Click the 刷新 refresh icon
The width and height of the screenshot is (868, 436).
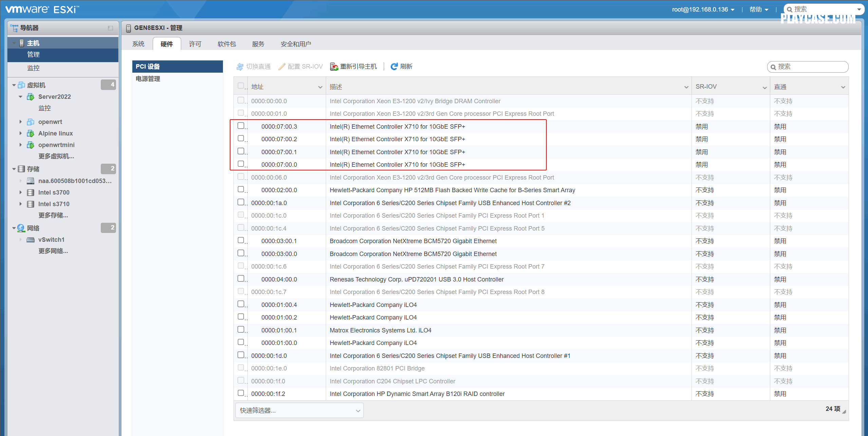(394, 67)
